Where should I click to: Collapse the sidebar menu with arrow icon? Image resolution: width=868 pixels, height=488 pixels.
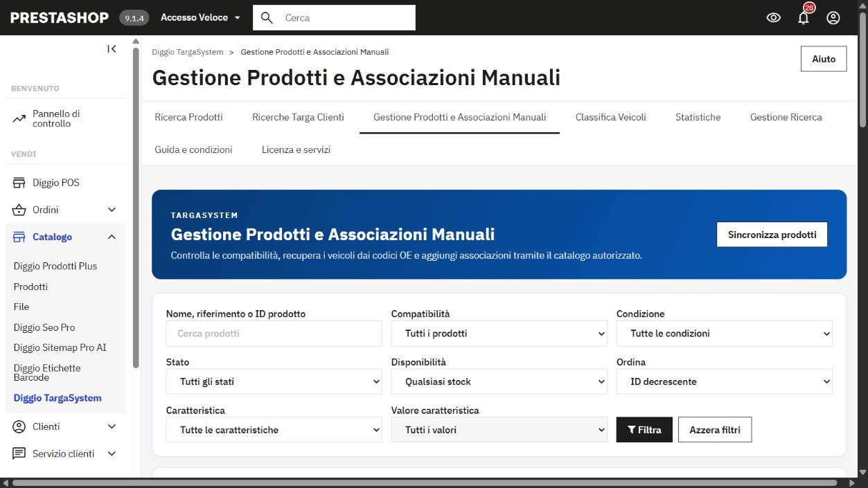112,48
